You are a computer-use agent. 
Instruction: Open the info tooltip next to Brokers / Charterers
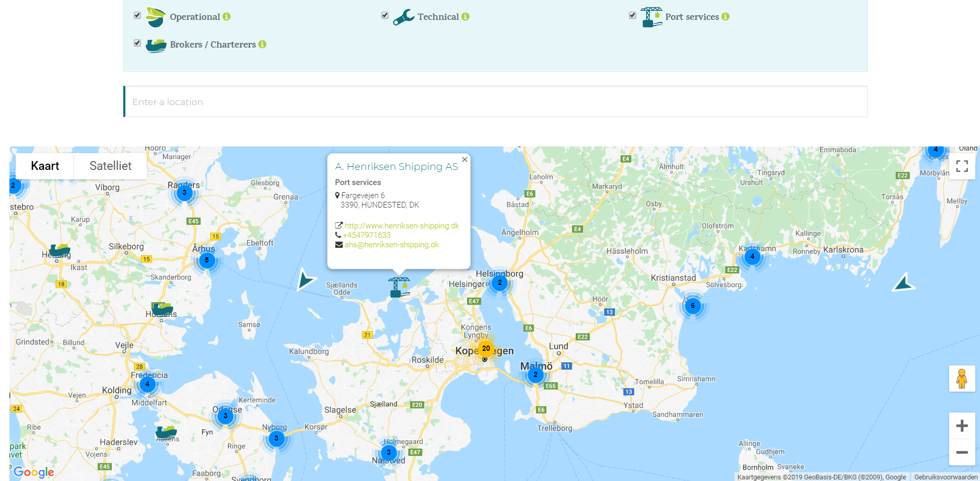[262, 44]
